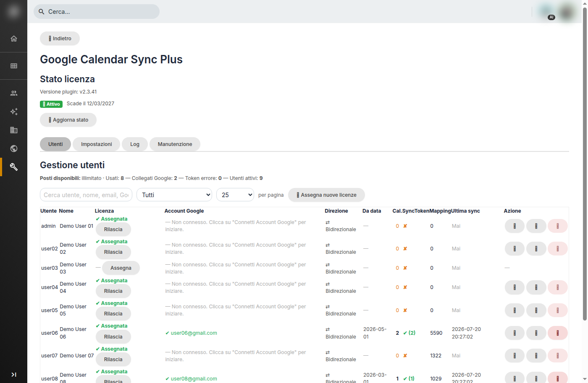Select the wrench tools icon in the sidebar

pyautogui.click(x=14, y=167)
